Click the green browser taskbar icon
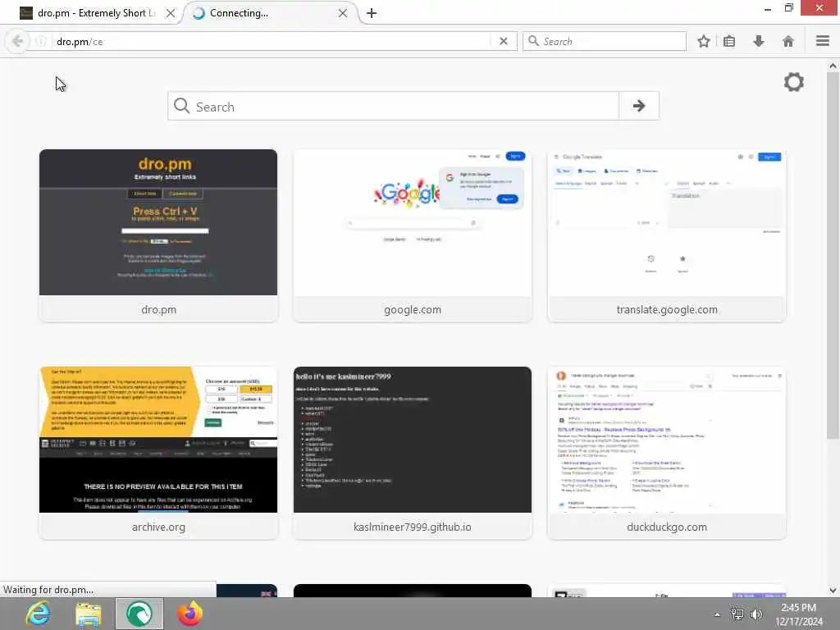 coord(139,614)
